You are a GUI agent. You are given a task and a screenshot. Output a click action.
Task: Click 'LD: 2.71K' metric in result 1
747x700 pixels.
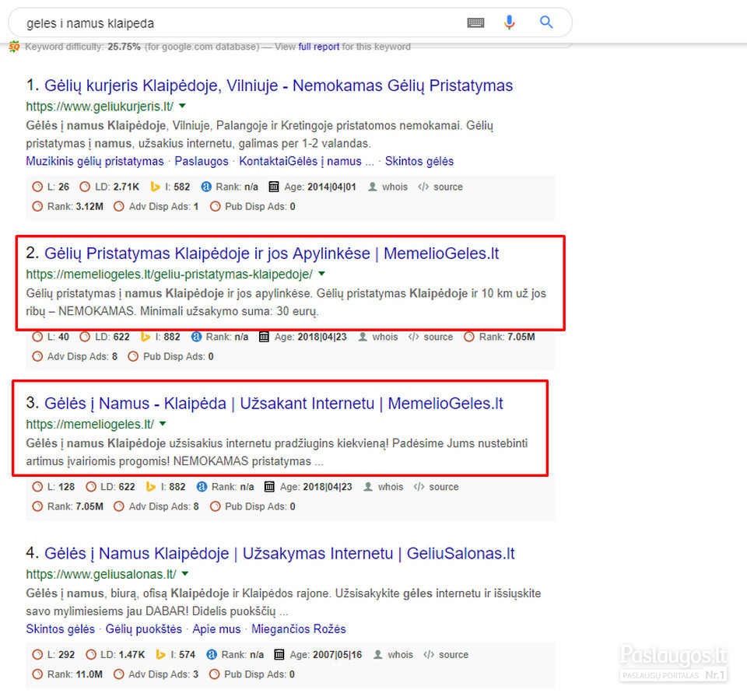pos(111,187)
